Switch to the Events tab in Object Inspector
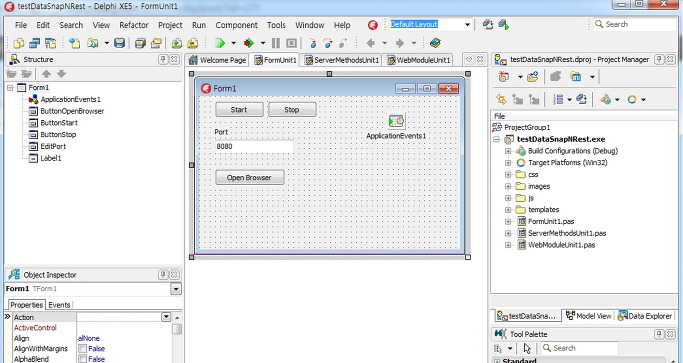Image resolution: width=683 pixels, height=363 pixels. (59, 305)
